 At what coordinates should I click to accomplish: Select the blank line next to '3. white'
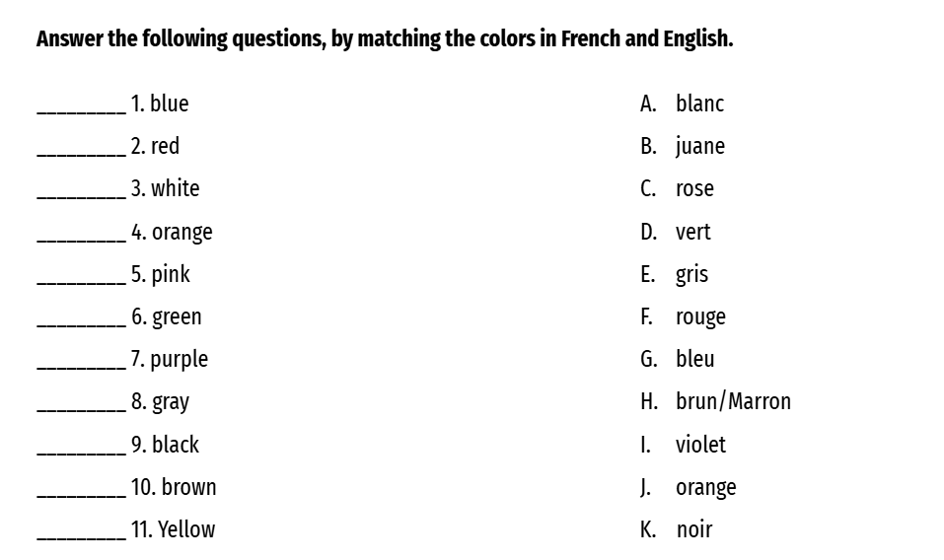pyautogui.click(x=81, y=191)
